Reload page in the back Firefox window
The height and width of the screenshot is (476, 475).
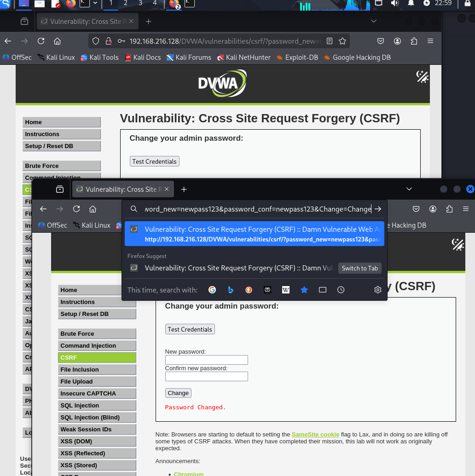pyautogui.click(x=41, y=41)
